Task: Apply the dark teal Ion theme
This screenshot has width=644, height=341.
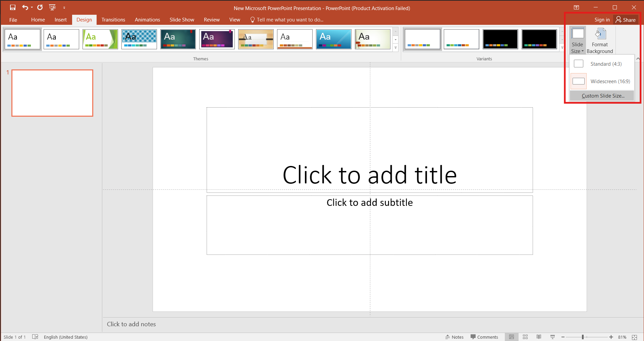Action: click(178, 39)
